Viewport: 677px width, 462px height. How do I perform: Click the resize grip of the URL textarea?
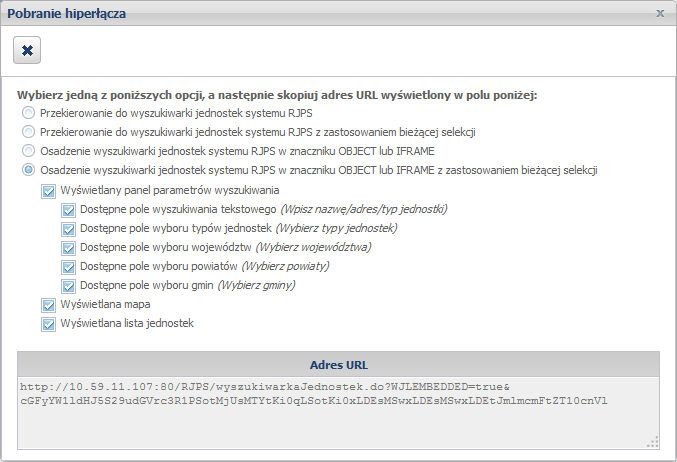(653, 440)
